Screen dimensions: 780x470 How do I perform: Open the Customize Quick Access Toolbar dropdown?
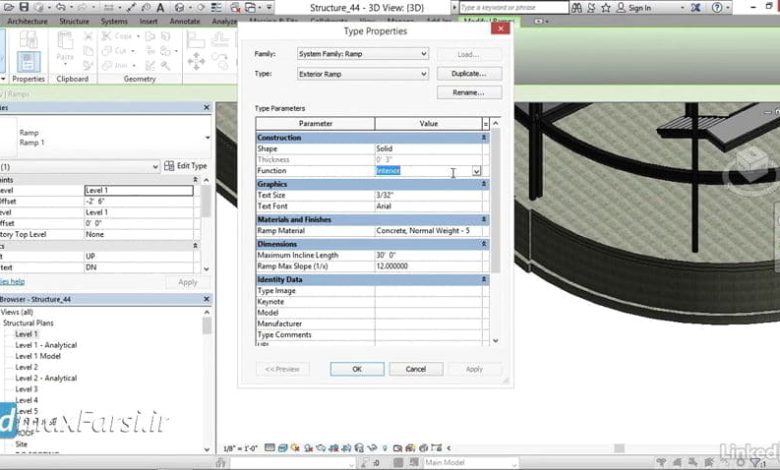tap(269, 7)
